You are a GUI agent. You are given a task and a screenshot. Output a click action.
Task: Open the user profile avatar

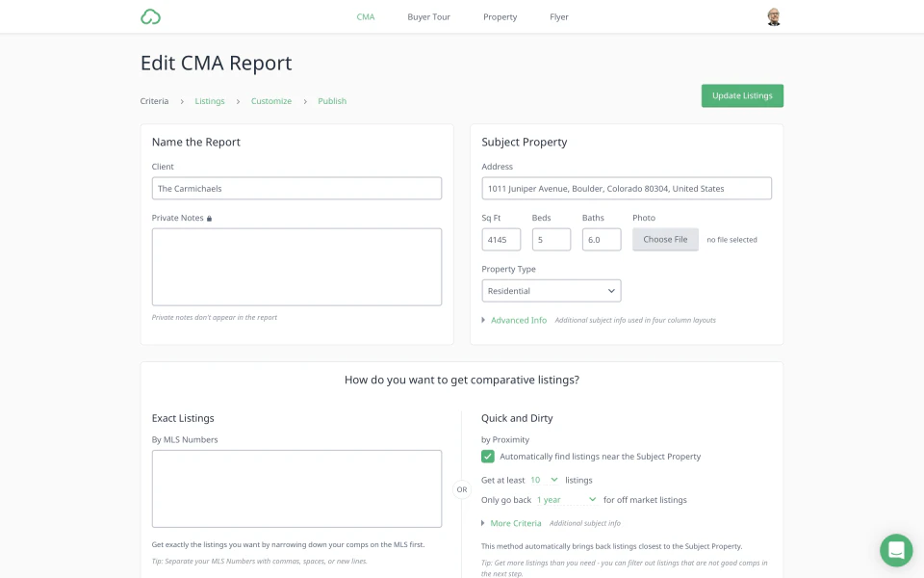(774, 16)
